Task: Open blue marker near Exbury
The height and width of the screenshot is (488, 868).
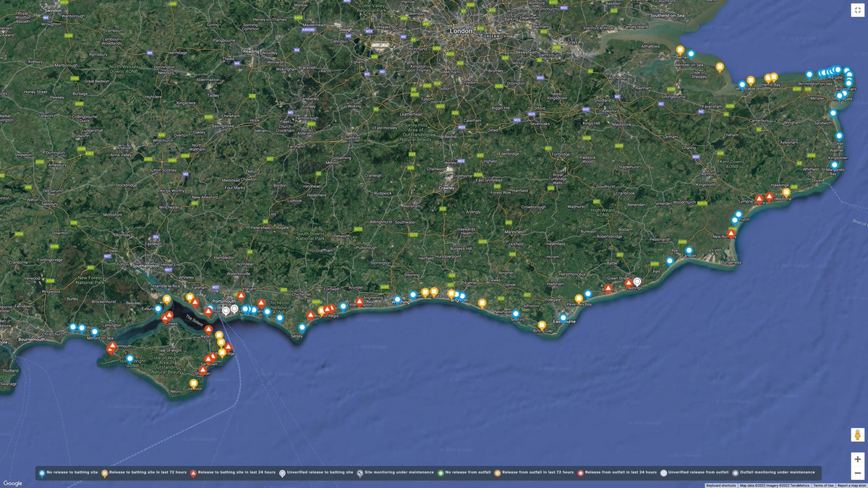Action: (158, 309)
